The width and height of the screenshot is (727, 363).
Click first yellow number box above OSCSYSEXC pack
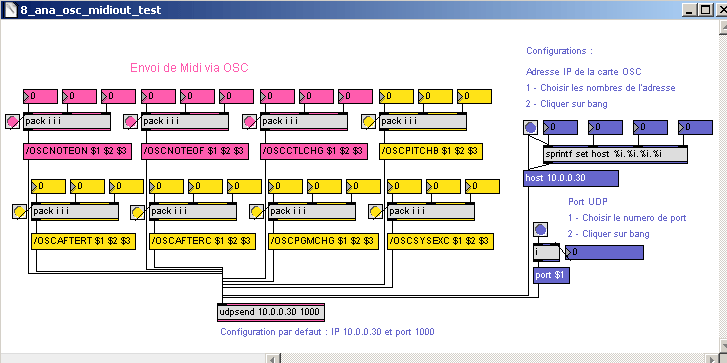[405, 186]
